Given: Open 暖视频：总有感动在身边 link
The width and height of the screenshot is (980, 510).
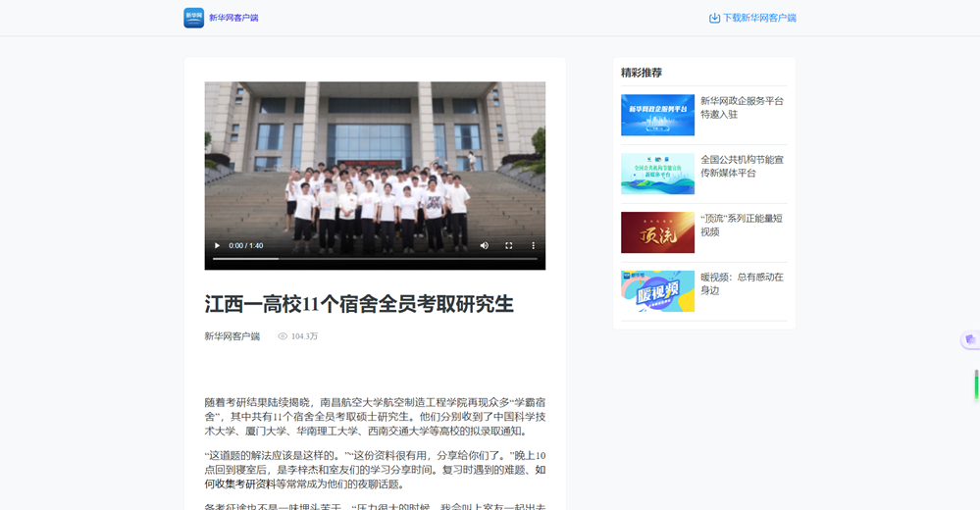Looking at the screenshot, I should (742, 284).
